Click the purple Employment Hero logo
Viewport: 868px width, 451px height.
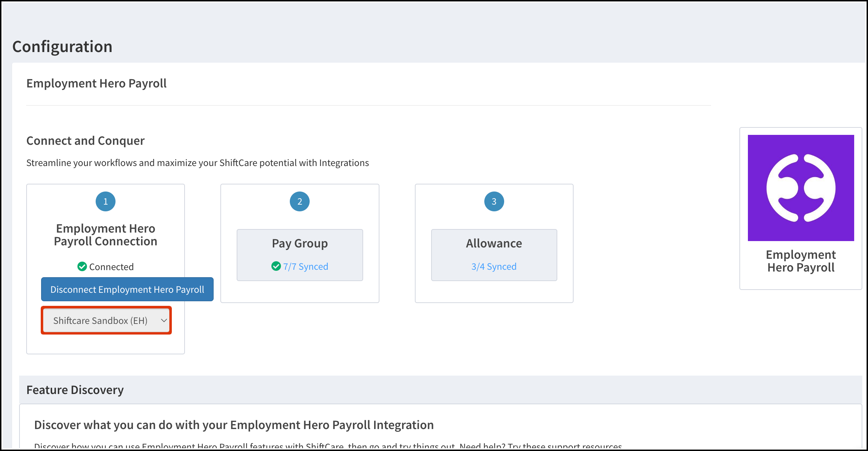tap(801, 188)
